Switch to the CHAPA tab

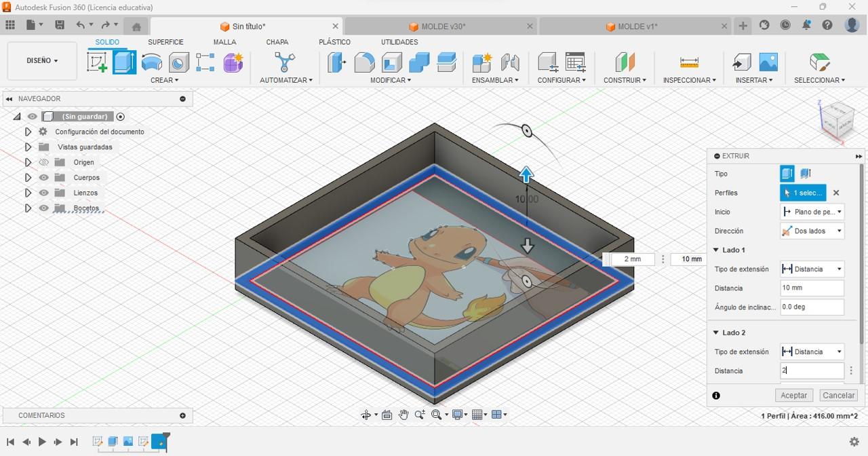(x=277, y=42)
